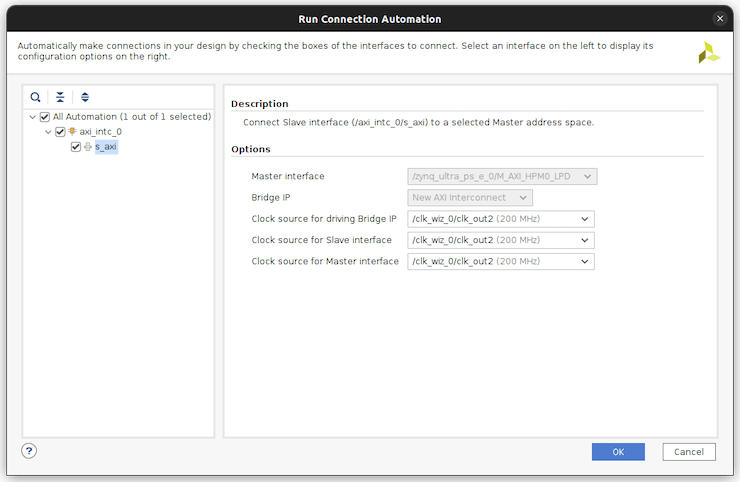This screenshot has height=482, width=740.
Task: Open Clock source for driving Bridge IP dropdown
Action: point(501,219)
